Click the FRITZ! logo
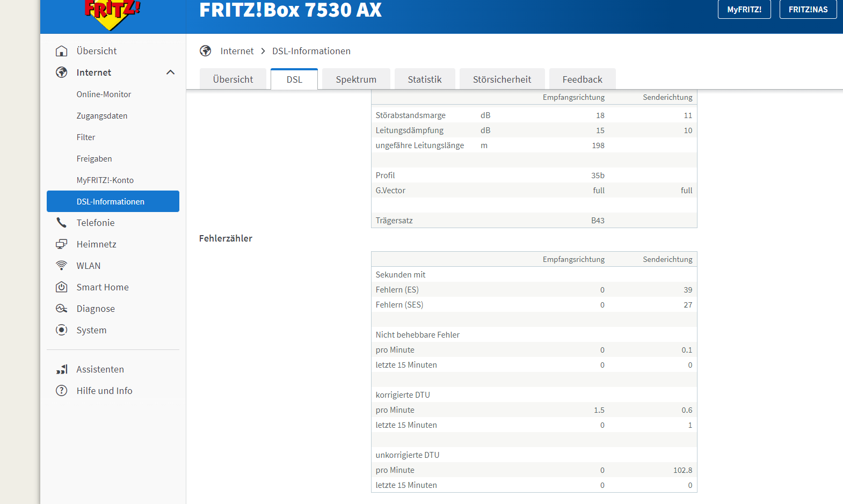 112,14
